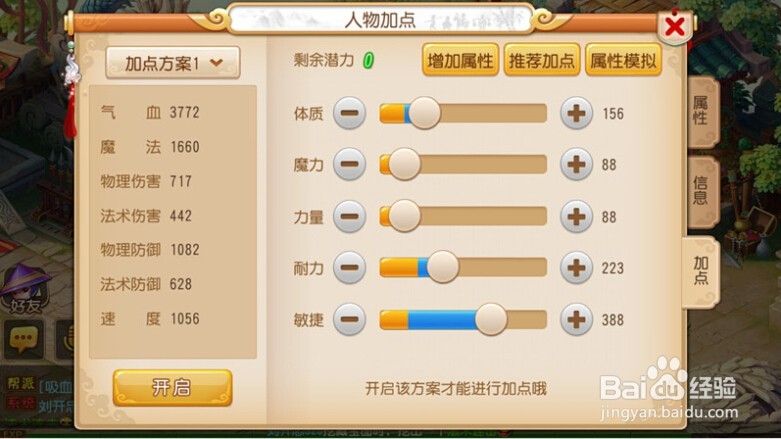Remove a point from 力量
Screen dimensions: 781x439
point(349,217)
